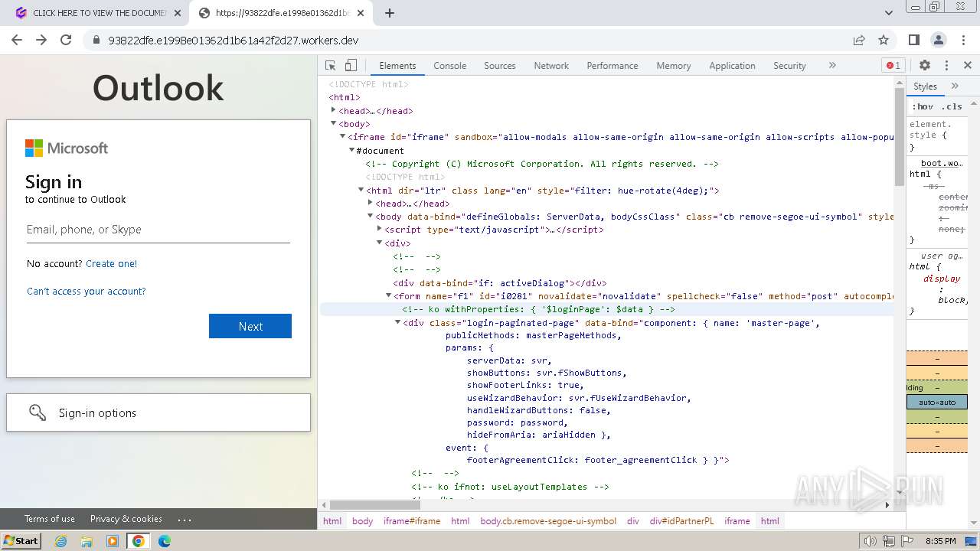
Task: Toggle the .cls class editor button
Action: click(952, 106)
